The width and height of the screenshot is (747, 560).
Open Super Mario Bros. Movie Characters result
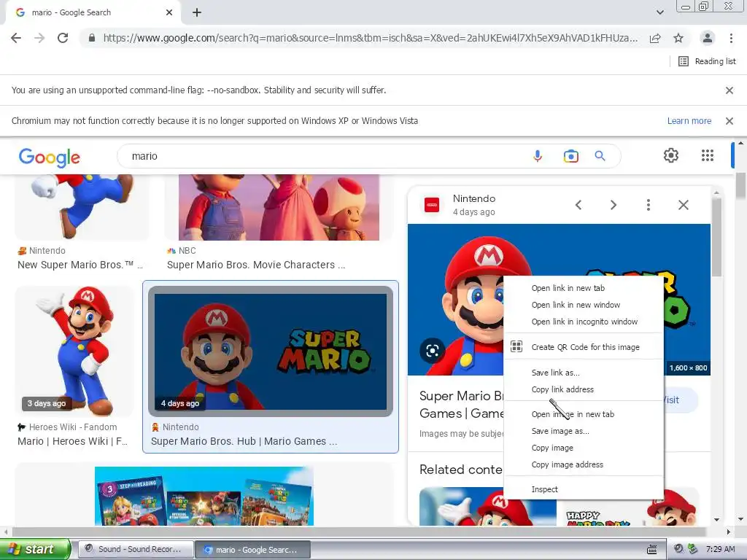[256, 265]
